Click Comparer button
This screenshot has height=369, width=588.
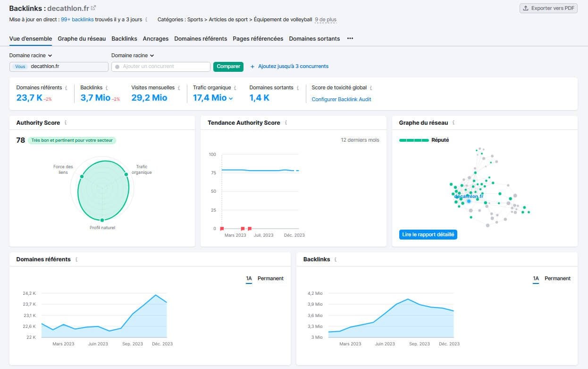228,67
